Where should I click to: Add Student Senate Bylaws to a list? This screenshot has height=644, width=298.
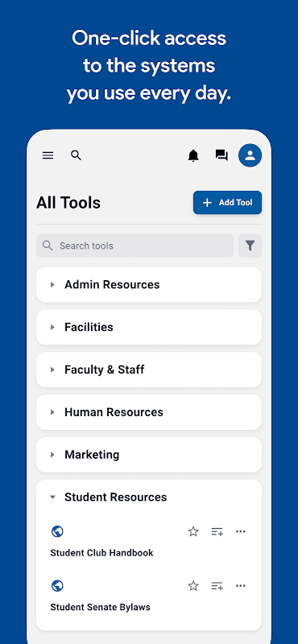(x=217, y=586)
